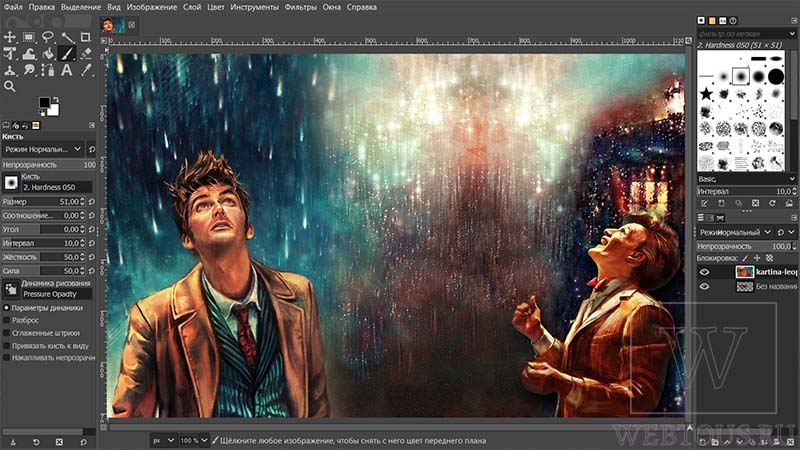Image resolution: width=800 pixels, height=450 pixels.
Task: Reset colors to default black and white
Action: tap(42, 112)
